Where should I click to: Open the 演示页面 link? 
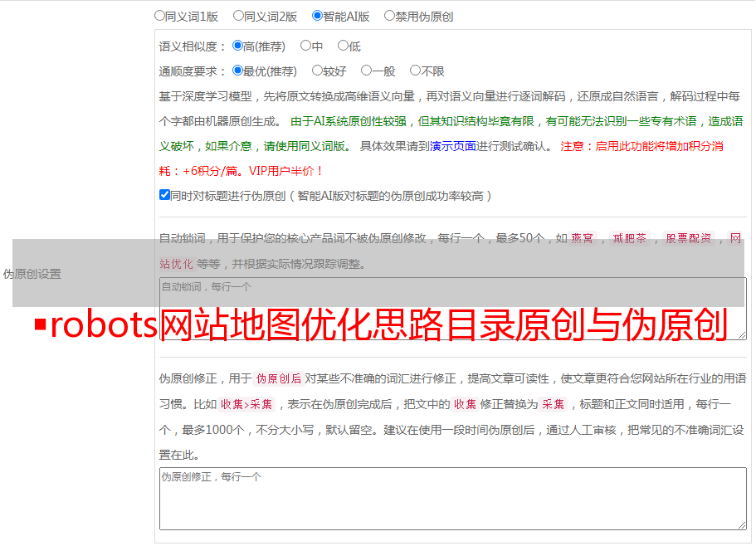pos(453,146)
